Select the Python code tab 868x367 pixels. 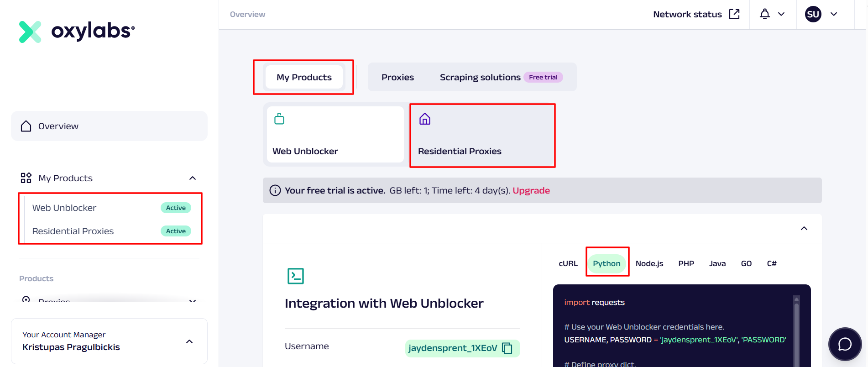(607, 263)
